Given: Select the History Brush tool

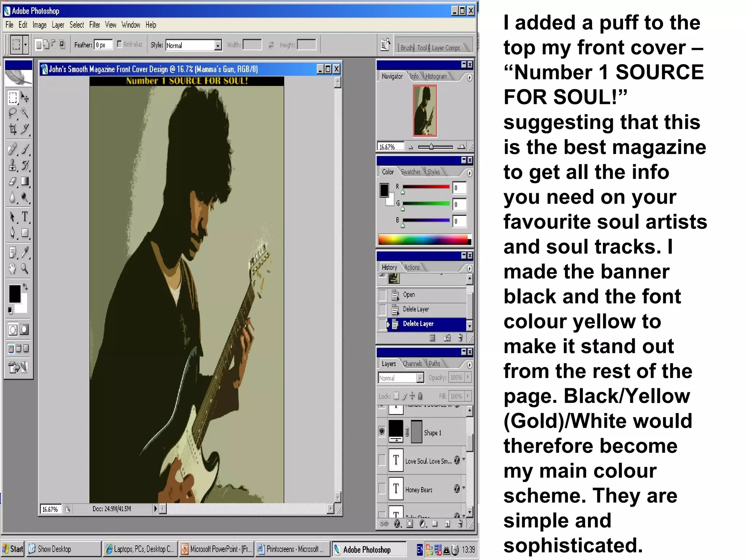Looking at the screenshot, I should 25,165.
